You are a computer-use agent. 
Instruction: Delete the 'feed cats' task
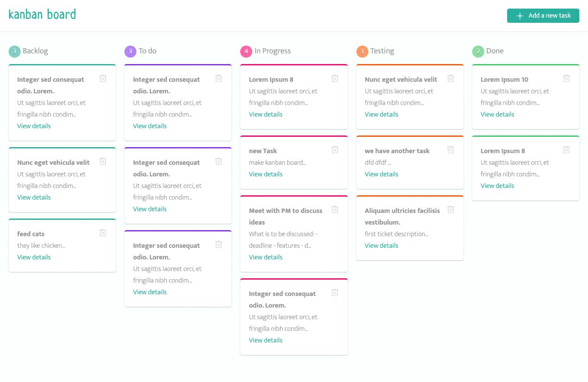[x=103, y=233]
